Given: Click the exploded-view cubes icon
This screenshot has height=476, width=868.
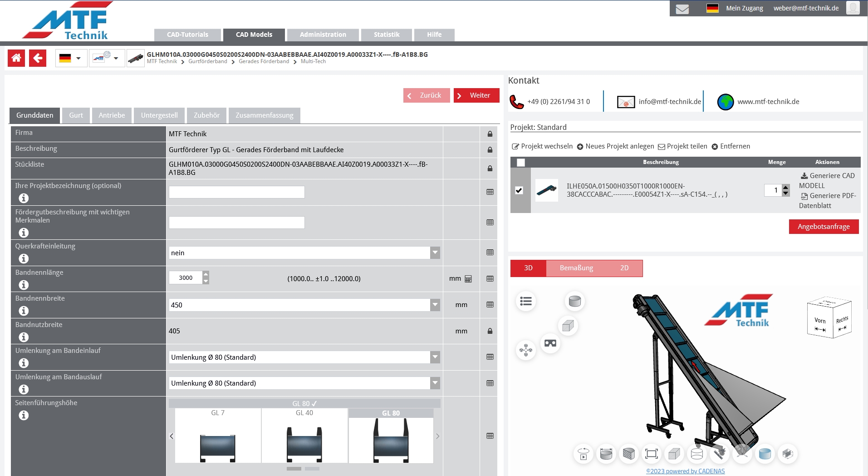Looking at the screenshot, I should point(526,350).
